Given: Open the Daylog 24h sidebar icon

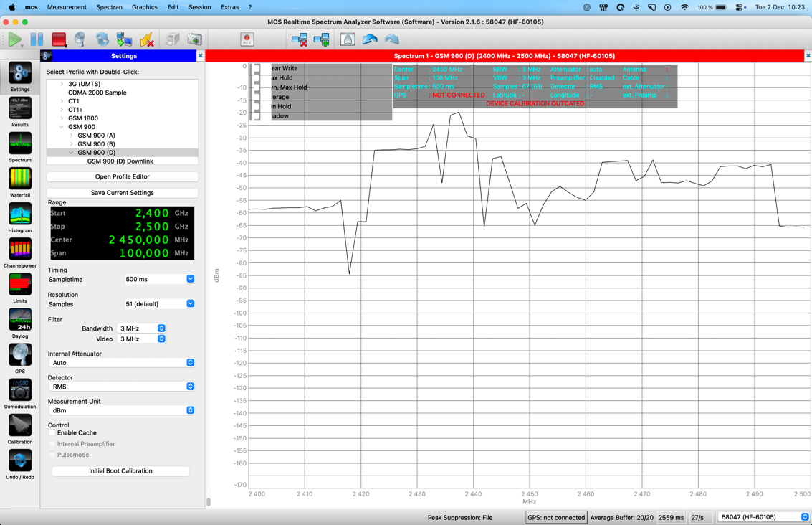Looking at the screenshot, I should click(x=20, y=321).
